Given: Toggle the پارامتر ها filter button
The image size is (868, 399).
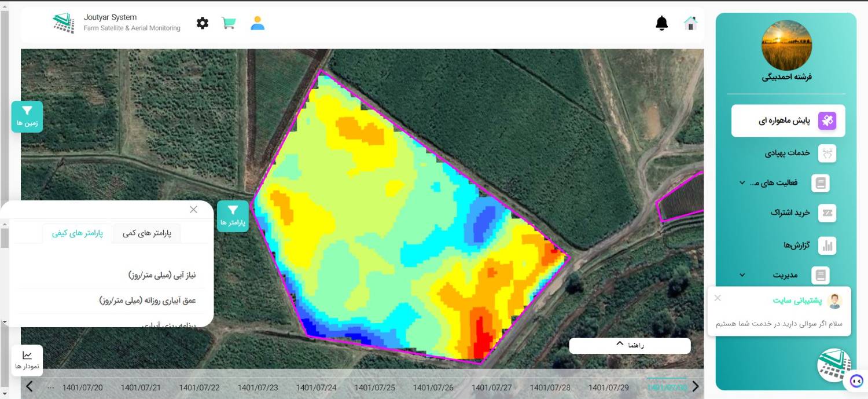Looking at the screenshot, I should pos(233,215).
